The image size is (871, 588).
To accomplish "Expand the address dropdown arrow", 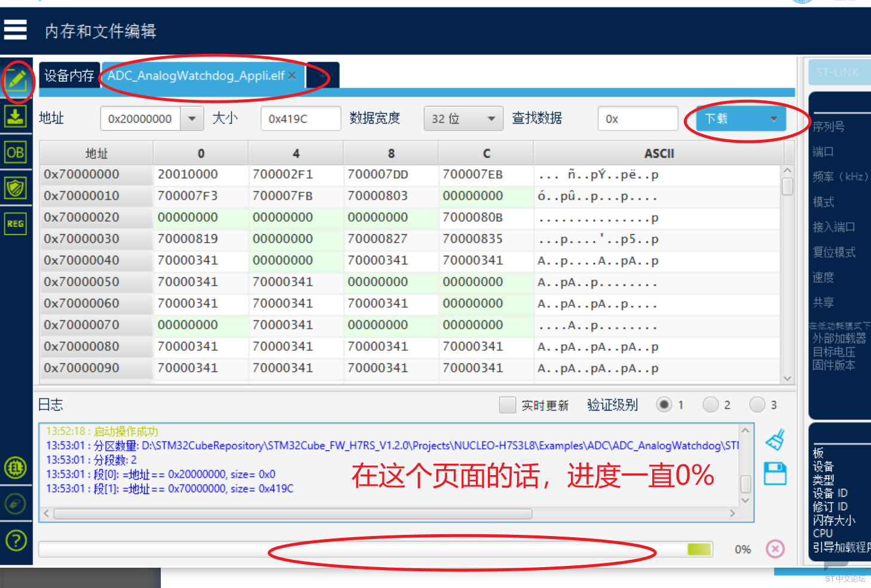I will (192, 118).
